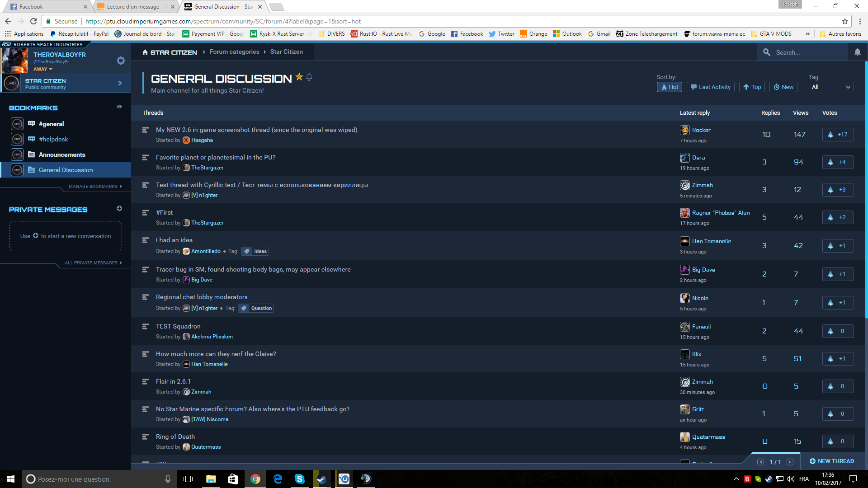Open Manage Bookmarks link

pos(95,186)
